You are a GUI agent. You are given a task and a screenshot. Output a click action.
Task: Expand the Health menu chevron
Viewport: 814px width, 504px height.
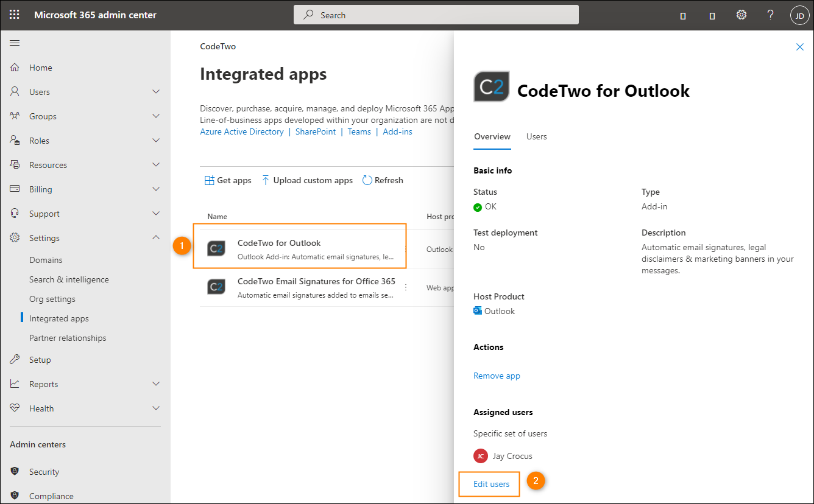click(156, 408)
